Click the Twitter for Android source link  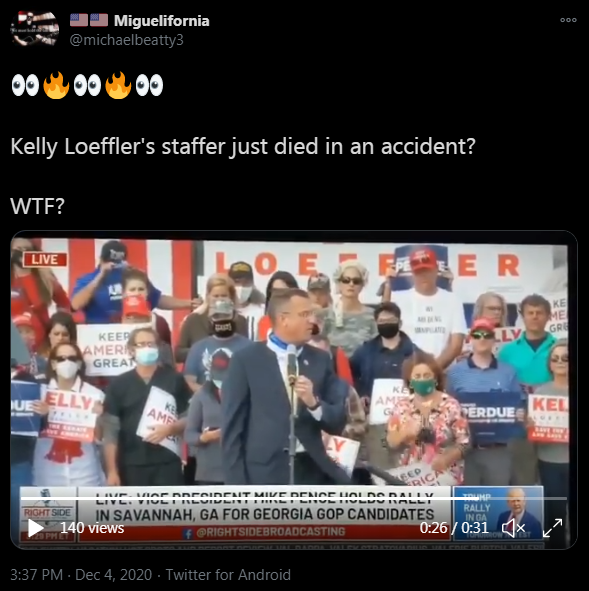coord(228,575)
